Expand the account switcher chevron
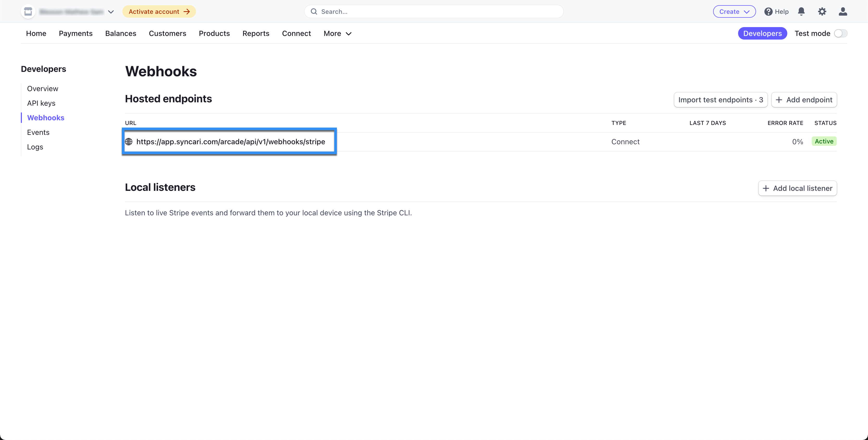Image resolution: width=868 pixels, height=440 pixels. click(x=111, y=11)
